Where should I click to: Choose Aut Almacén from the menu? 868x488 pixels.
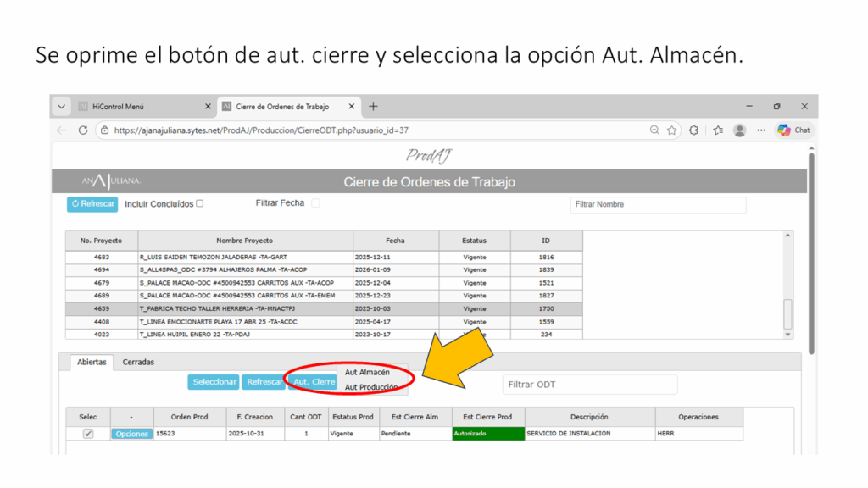point(367,372)
